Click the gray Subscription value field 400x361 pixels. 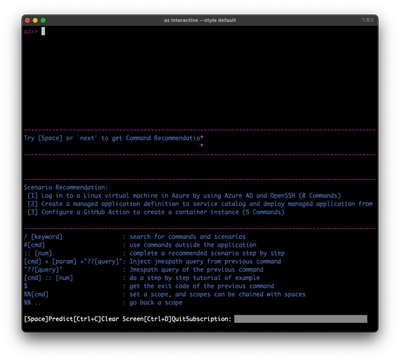point(301,319)
